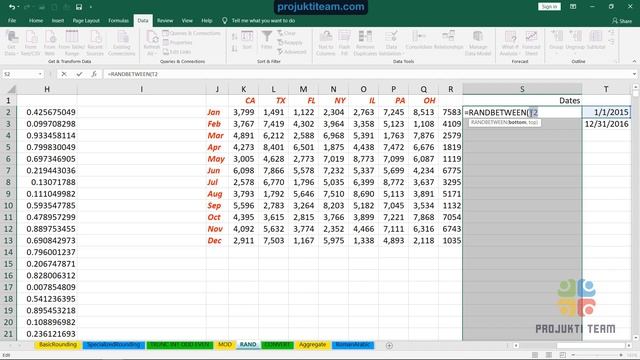This screenshot has width=640, height=360.
Task: Open the Name Box dropdown arrow
Action: [40, 74]
